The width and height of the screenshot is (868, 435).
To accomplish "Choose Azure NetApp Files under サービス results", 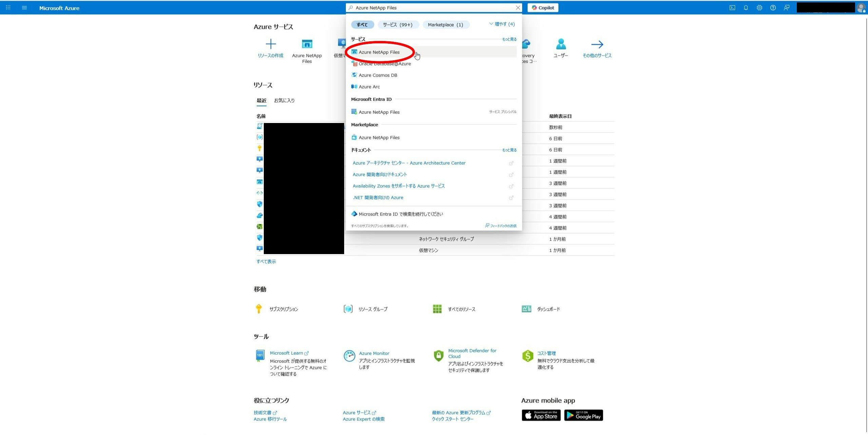I will tap(379, 52).
